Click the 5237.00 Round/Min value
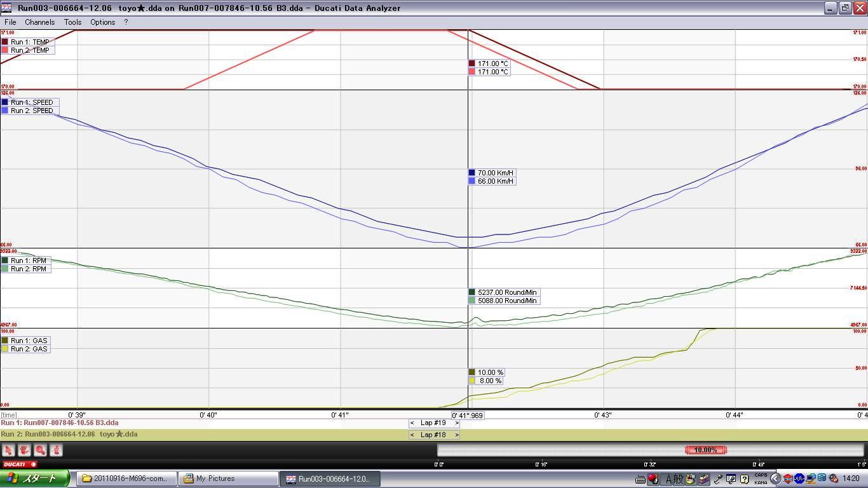868x488 pixels. (507, 292)
